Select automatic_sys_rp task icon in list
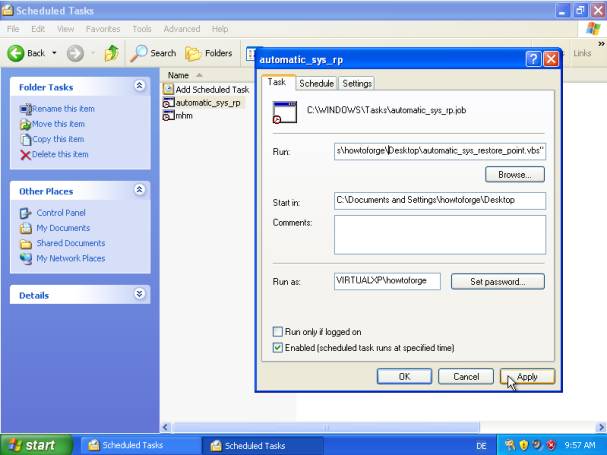Screen dimensions: 607x455 168,103
